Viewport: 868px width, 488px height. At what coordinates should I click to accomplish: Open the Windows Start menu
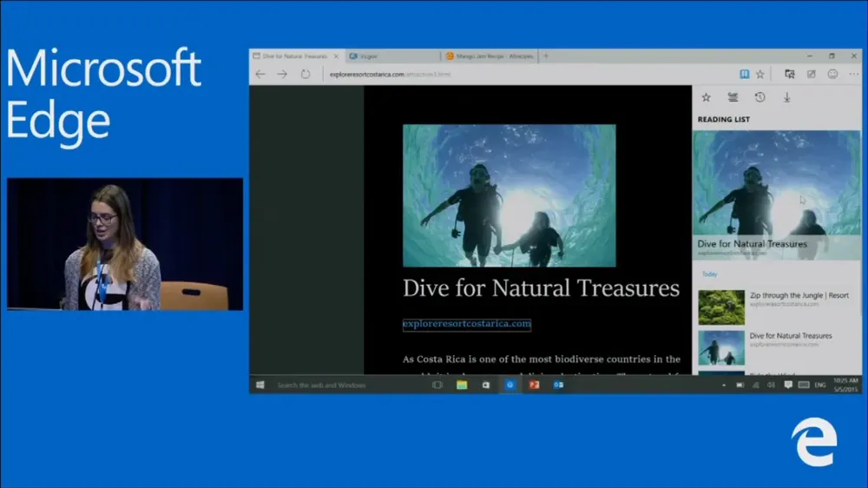click(260, 385)
